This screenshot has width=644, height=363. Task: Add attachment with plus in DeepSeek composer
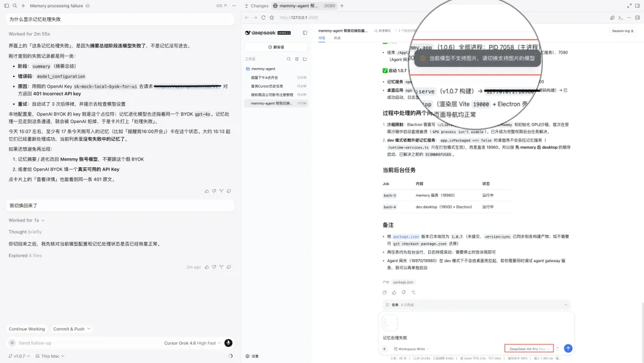(x=385, y=349)
